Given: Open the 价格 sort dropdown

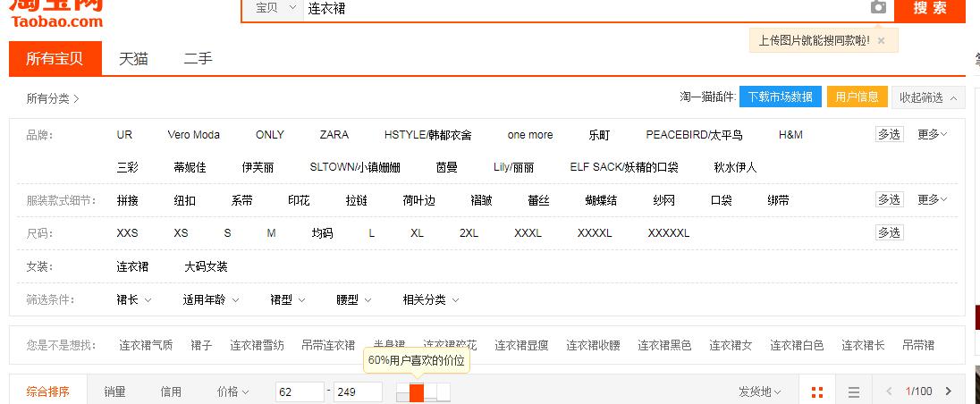Looking at the screenshot, I should [232, 391].
